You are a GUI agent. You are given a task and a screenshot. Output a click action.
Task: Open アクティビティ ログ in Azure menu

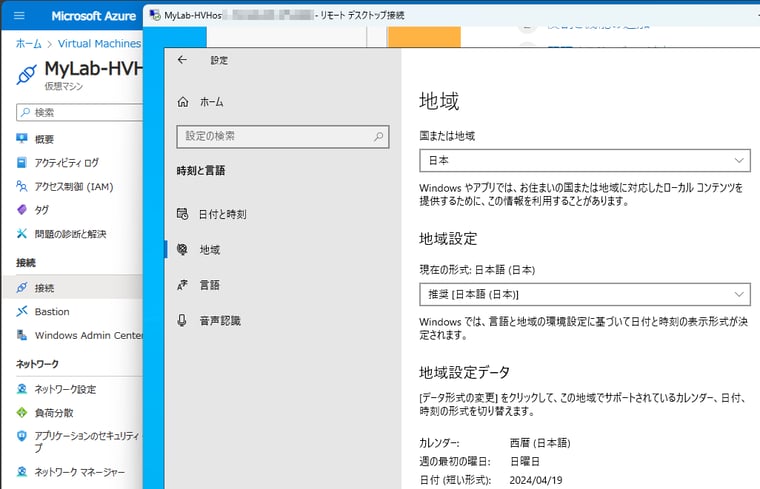pyautogui.click(x=66, y=163)
